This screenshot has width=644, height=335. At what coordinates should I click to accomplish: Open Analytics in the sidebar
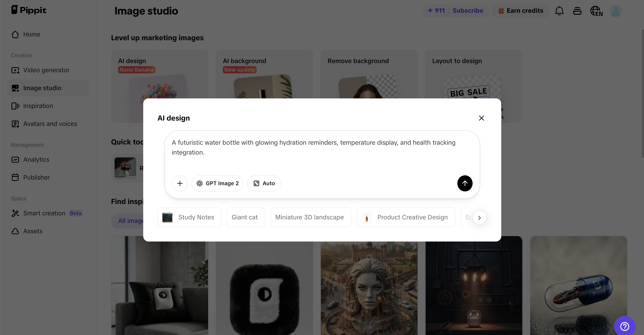click(x=48, y=160)
